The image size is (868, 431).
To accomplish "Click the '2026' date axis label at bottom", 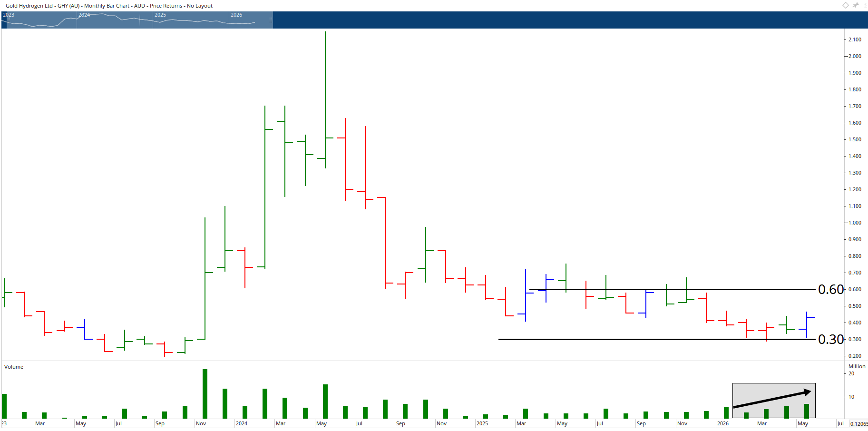I will (x=723, y=423).
